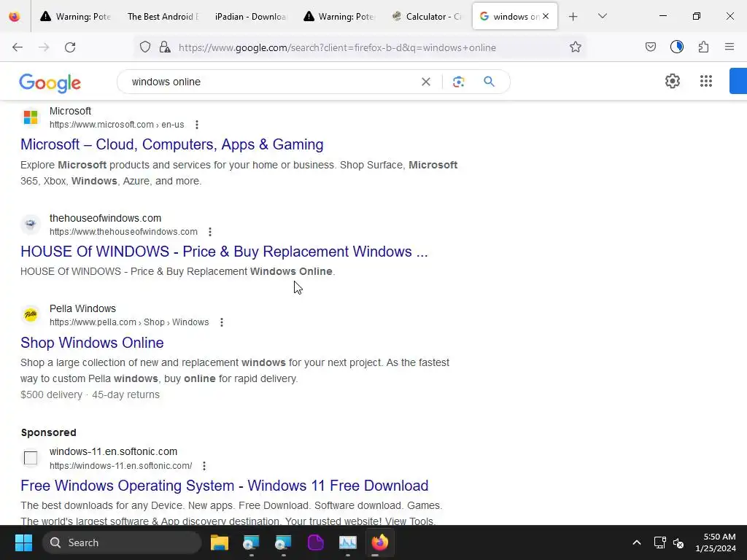Click the Pella Windows favicon

31,315
